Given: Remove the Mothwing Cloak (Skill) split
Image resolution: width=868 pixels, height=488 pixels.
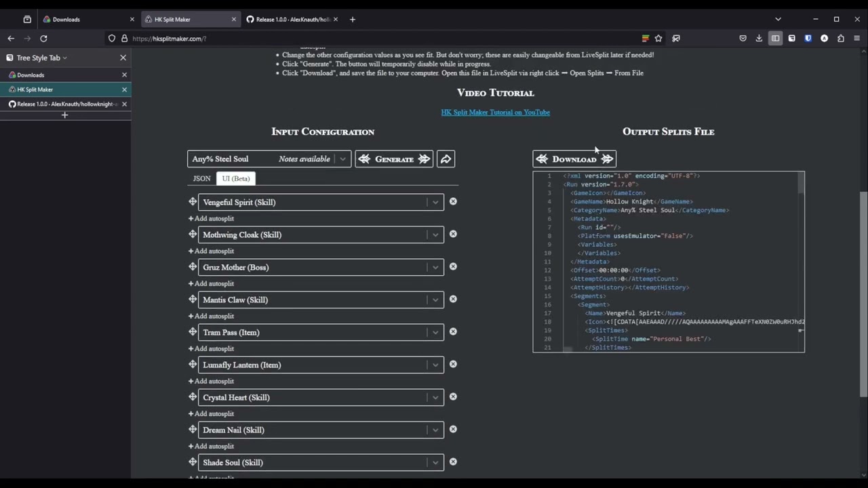Looking at the screenshot, I should click(x=453, y=234).
